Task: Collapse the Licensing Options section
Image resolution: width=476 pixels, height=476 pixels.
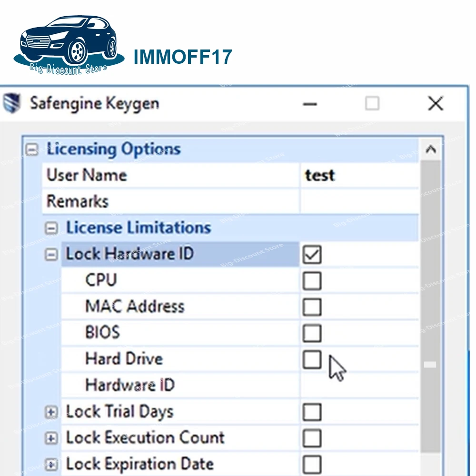Action: (x=32, y=149)
